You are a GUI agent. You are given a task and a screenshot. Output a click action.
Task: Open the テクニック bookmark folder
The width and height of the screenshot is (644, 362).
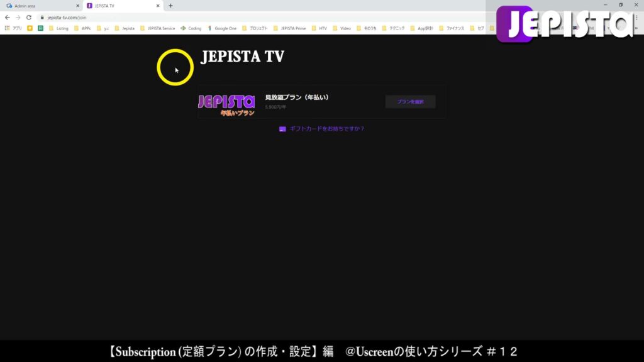pyautogui.click(x=394, y=28)
